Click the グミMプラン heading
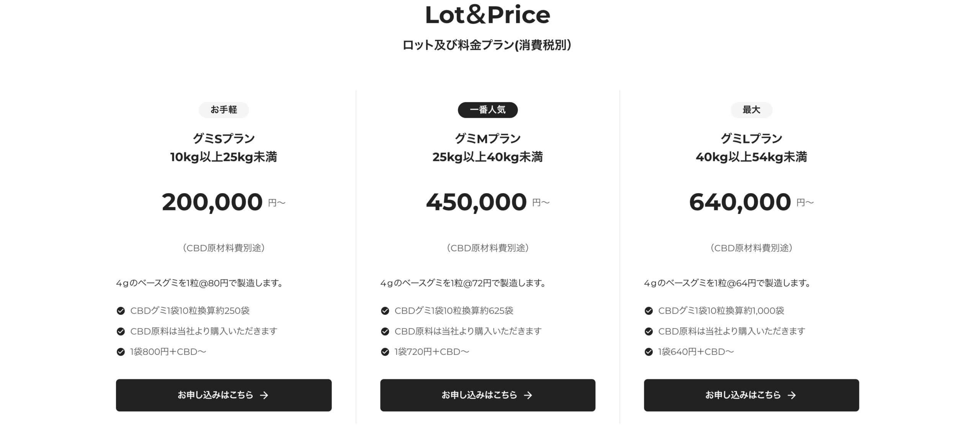The image size is (980, 439). coord(487,139)
